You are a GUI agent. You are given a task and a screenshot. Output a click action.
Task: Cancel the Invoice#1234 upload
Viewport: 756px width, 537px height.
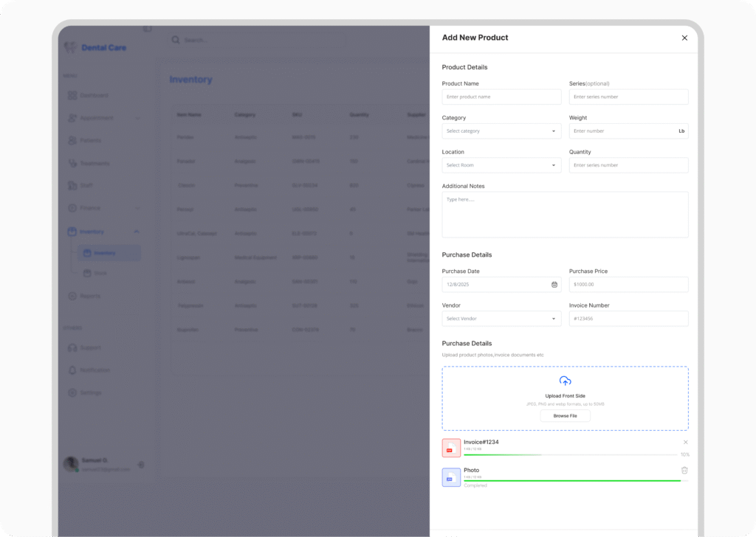pos(685,442)
